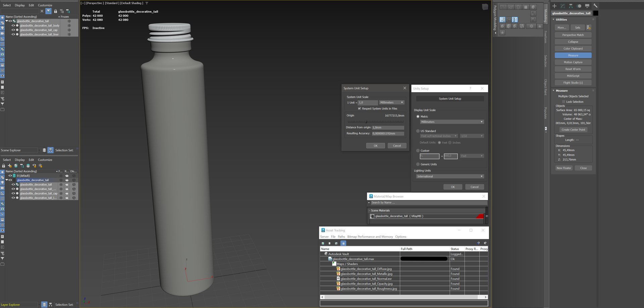
Task: Toggle renderable teapot icon for 0 (default) layer
Action: (x=67, y=176)
